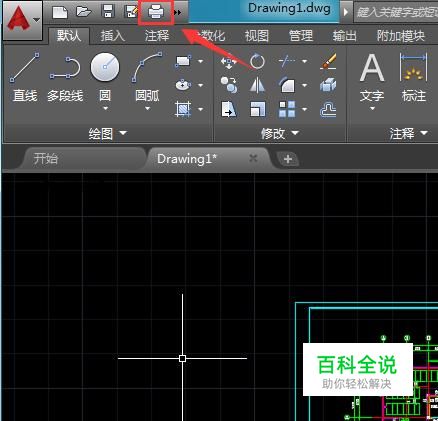Select the 圆弧 Arc tool
Viewport: 438px width, 421px height.
[x=147, y=77]
